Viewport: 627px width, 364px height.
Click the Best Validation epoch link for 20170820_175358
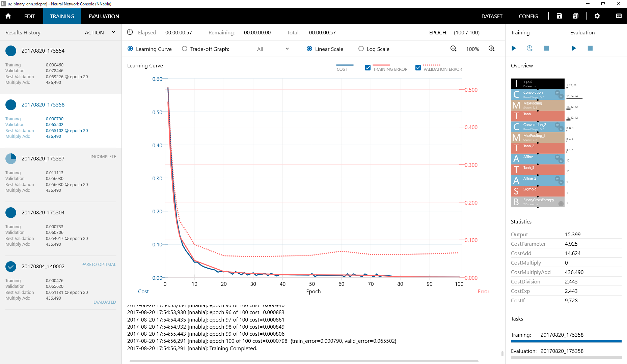[67, 130]
